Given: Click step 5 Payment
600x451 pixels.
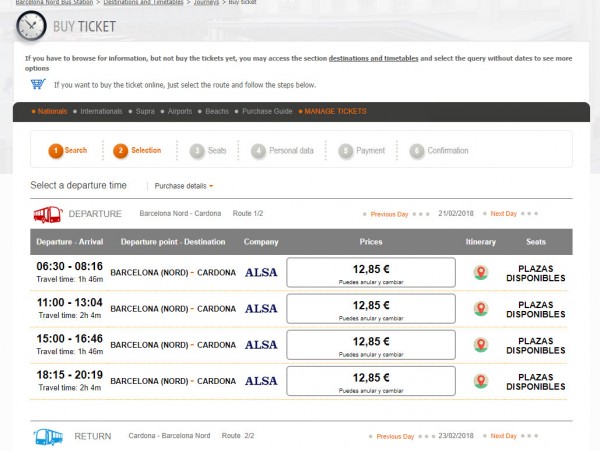Looking at the screenshot, I should tap(362, 151).
